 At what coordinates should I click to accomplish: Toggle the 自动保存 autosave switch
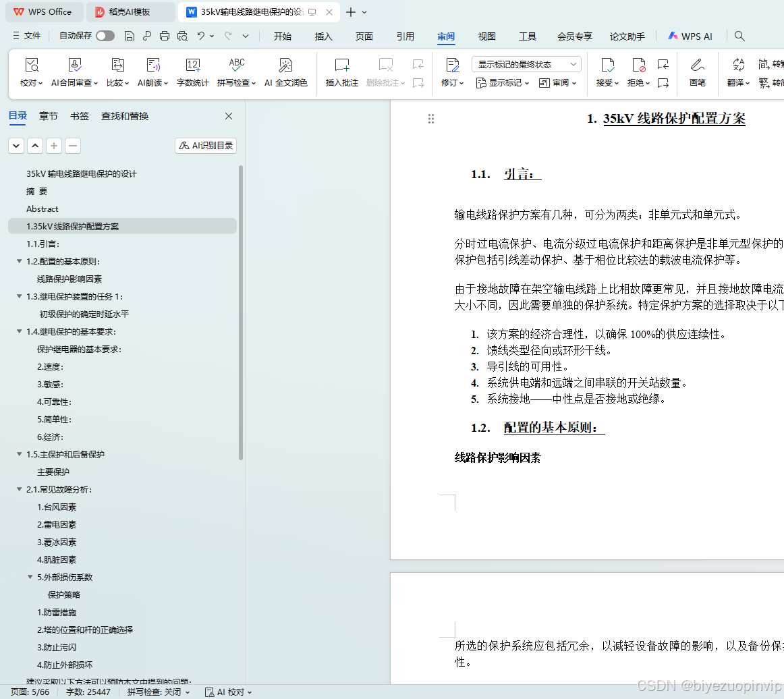point(105,36)
